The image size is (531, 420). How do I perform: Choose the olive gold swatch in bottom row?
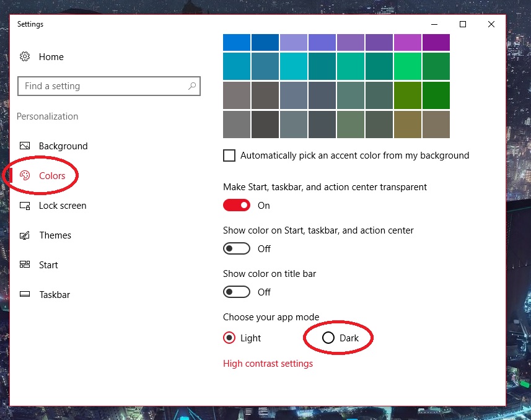(408, 125)
